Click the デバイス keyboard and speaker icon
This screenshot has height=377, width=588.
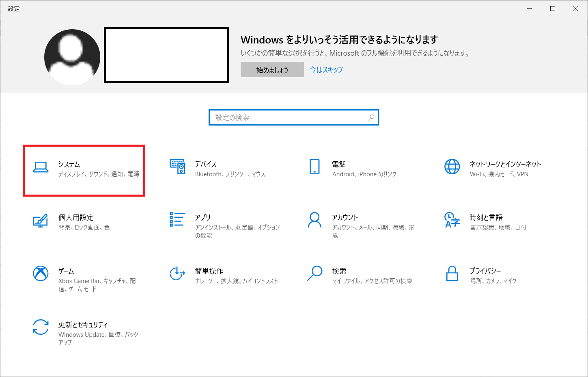[x=177, y=167]
